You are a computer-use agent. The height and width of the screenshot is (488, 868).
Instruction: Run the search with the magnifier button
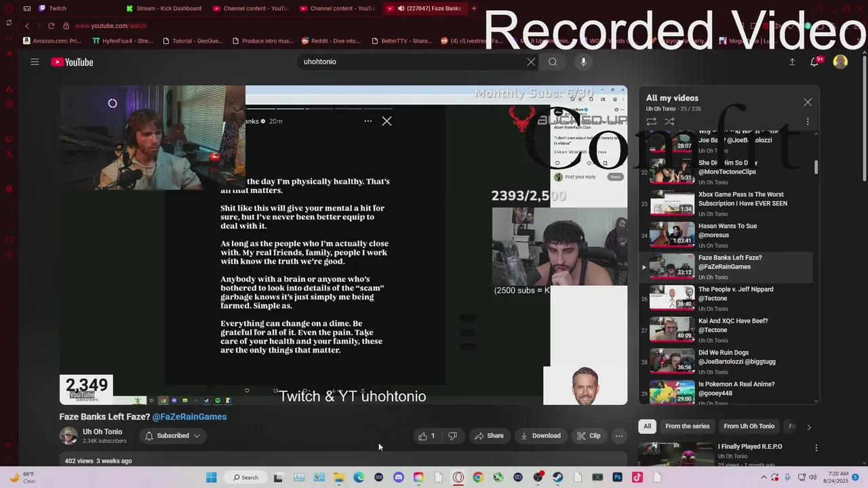click(x=553, y=62)
